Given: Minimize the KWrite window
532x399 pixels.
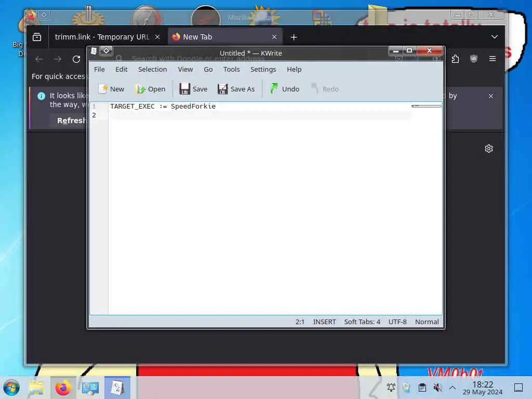Looking at the screenshot, I should click(x=395, y=51).
